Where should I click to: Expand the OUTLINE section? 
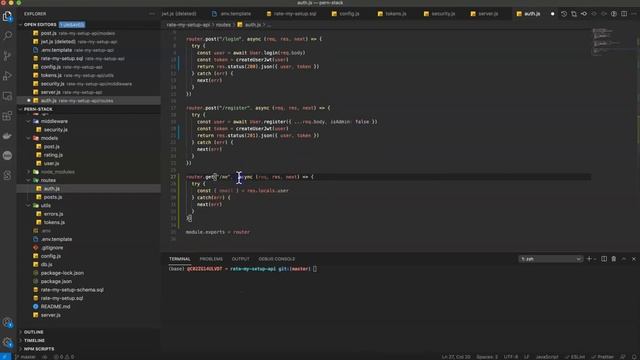coord(33,332)
